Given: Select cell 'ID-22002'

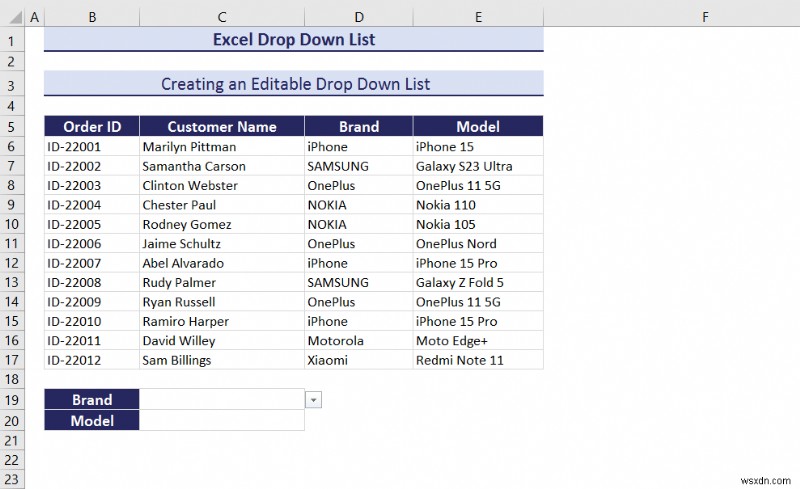Looking at the screenshot, I should tap(92, 166).
